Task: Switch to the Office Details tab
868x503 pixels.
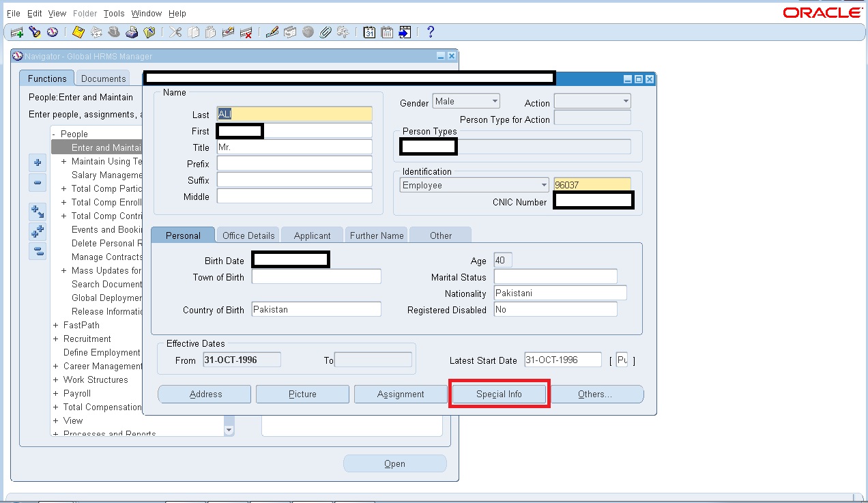Action: [x=247, y=235]
